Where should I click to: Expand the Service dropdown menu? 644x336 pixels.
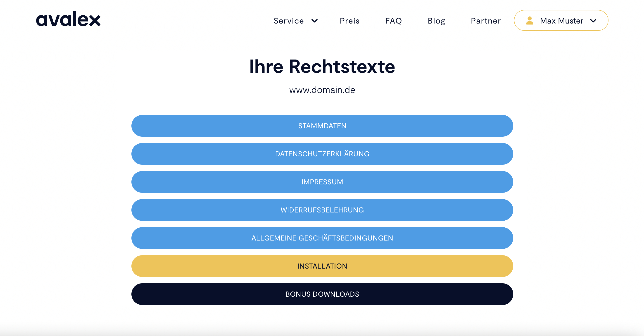(x=295, y=21)
